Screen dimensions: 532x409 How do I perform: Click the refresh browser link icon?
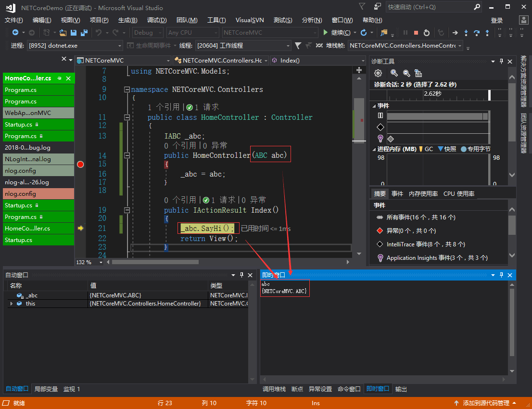coord(363,33)
